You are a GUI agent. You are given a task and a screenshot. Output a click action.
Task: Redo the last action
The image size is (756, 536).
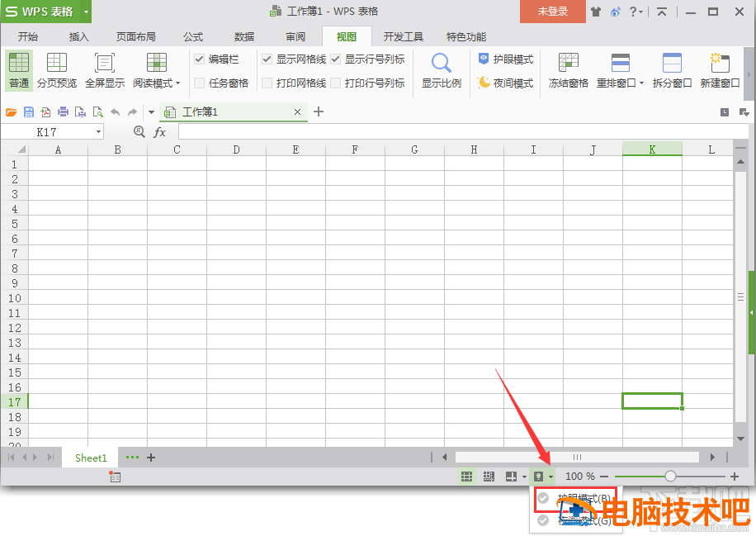coord(132,112)
